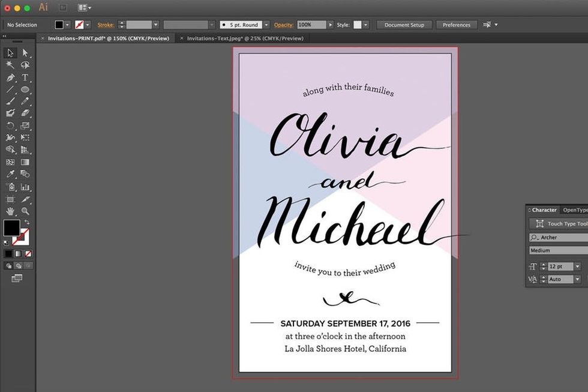Swap fill and stroke colors
This screenshot has width=588, height=392.
pos(27,222)
